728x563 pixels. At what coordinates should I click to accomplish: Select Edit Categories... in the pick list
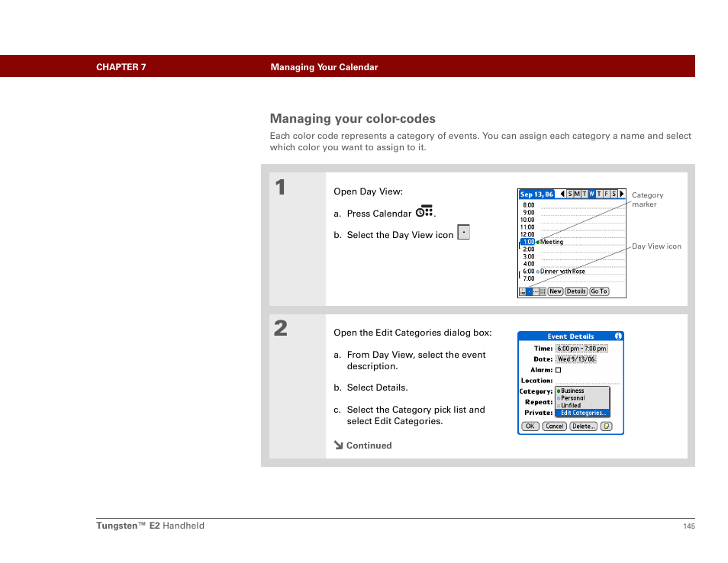582,413
